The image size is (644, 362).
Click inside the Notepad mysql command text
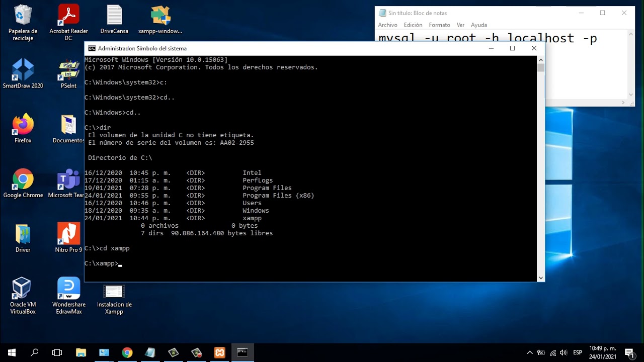point(488,38)
